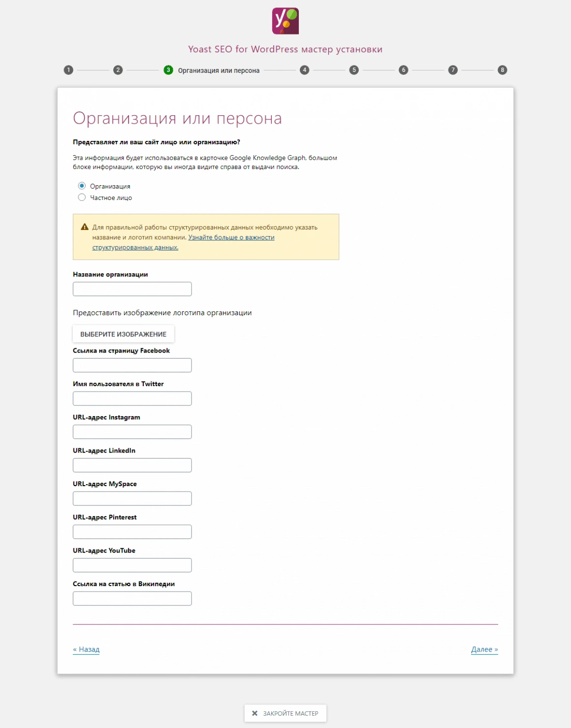Click the Организация или персона step label
The image size is (571, 728).
pyautogui.click(x=219, y=70)
